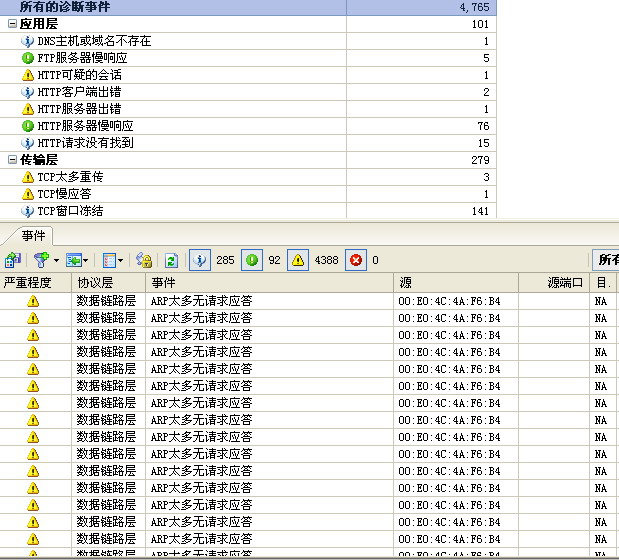Select the TCP窗口冻结 diagnosis item
Viewport: 619px width, 560px height.
click(x=70, y=211)
